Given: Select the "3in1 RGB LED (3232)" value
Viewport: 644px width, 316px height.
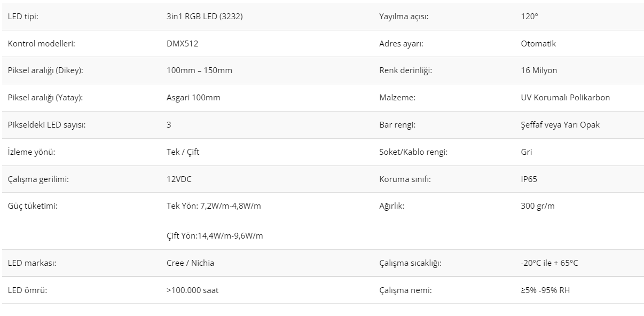Looking at the screenshot, I should [x=205, y=17].
